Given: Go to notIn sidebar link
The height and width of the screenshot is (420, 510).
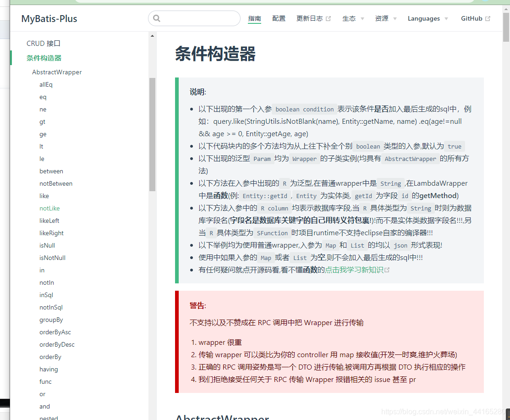Looking at the screenshot, I should (47, 282).
